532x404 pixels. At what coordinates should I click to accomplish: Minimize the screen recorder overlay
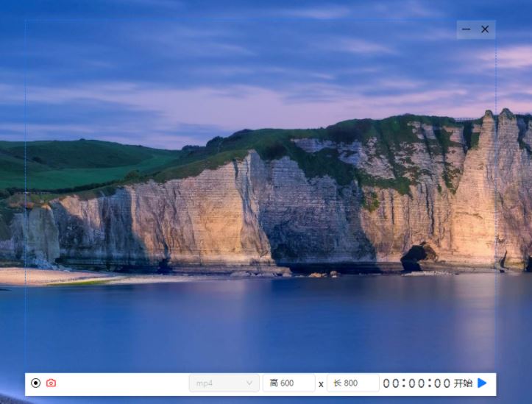467,29
